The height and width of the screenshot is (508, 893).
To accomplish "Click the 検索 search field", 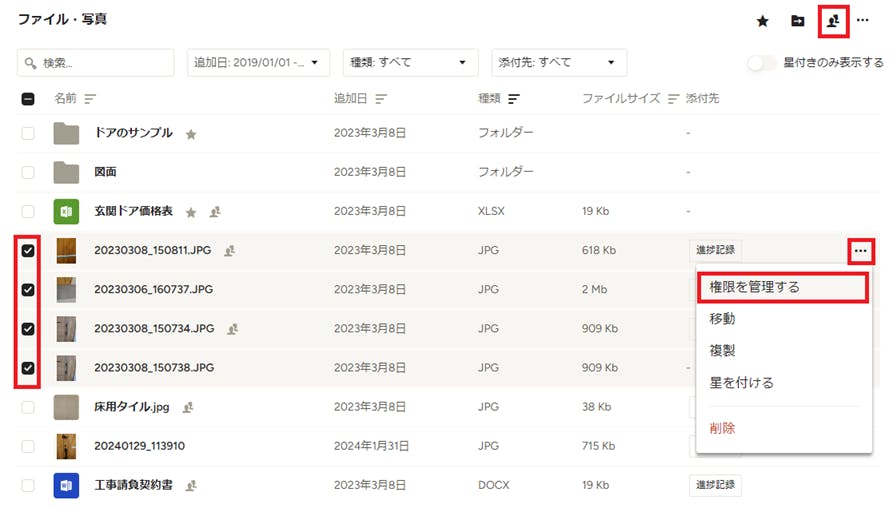I will coord(96,63).
